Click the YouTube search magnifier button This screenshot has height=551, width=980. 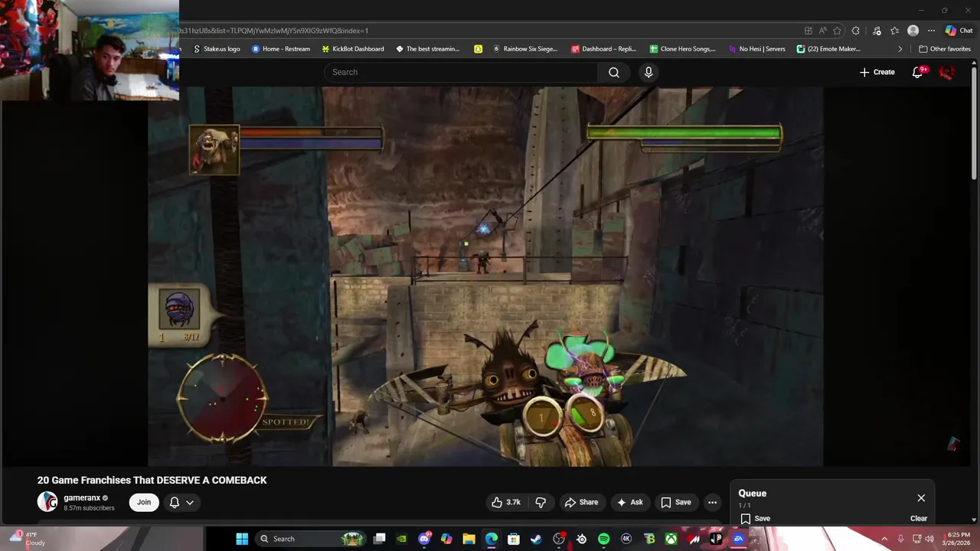pos(614,72)
